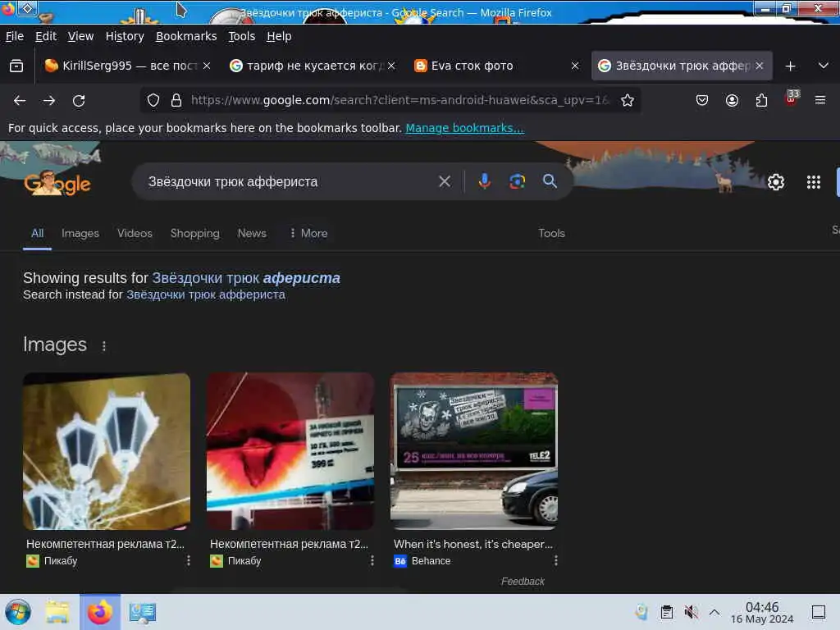Open TELE2 billboard image thumbnail

tap(474, 451)
